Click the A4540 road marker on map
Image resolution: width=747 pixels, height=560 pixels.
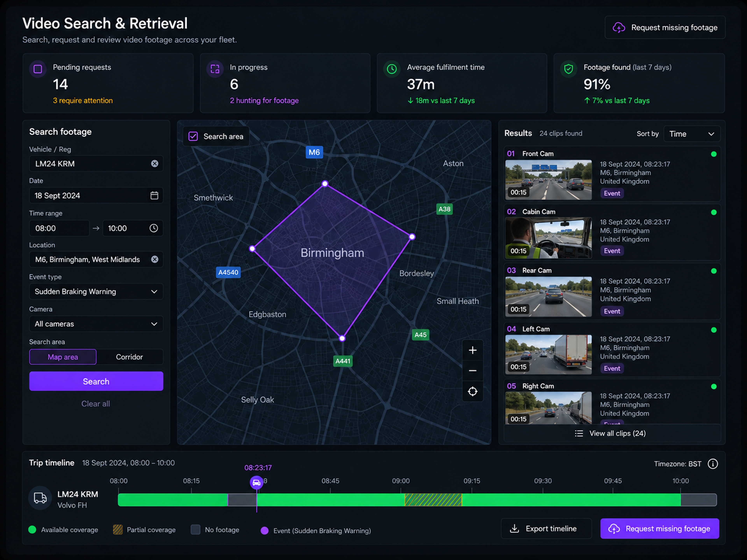pos(228,272)
